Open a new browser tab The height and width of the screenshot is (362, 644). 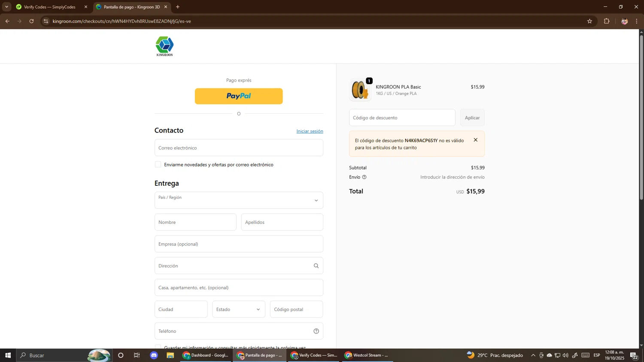[x=178, y=7]
